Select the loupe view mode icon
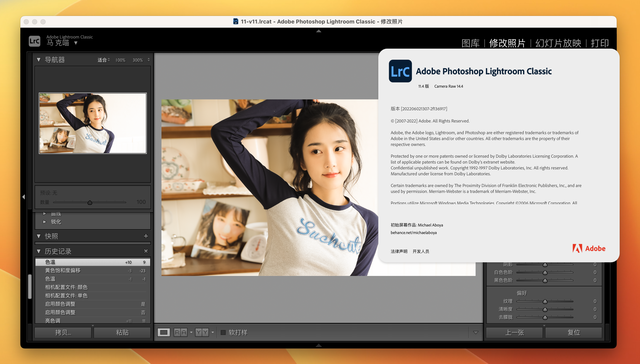The height and width of the screenshot is (364, 640). pos(163,332)
